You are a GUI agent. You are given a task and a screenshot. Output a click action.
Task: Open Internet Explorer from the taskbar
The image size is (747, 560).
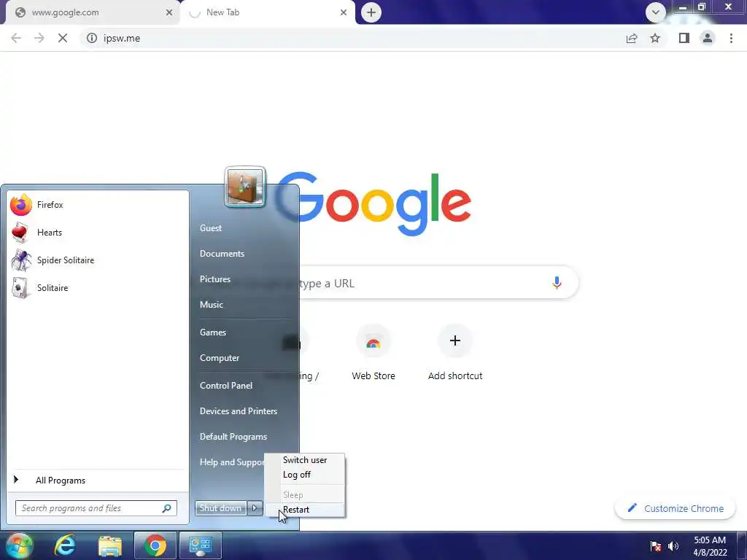pyautogui.click(x=64, y=545)
